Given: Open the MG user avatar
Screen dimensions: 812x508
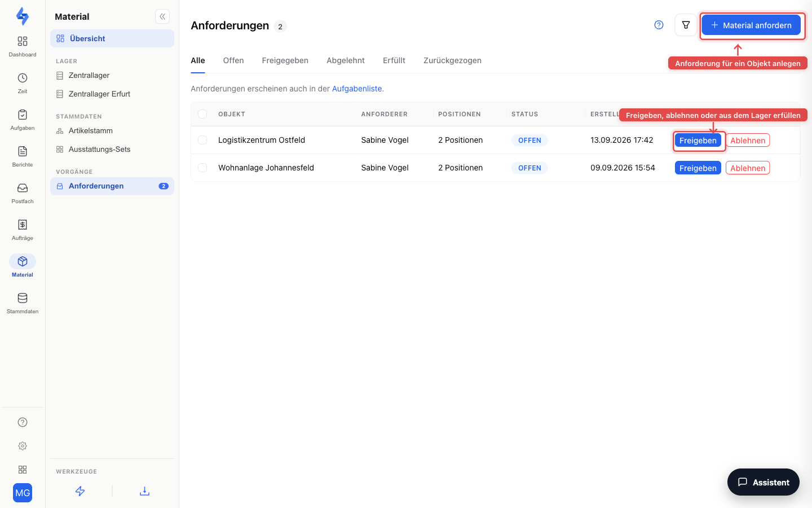Looking at the screenshot, I should click(x=23, y=493).
